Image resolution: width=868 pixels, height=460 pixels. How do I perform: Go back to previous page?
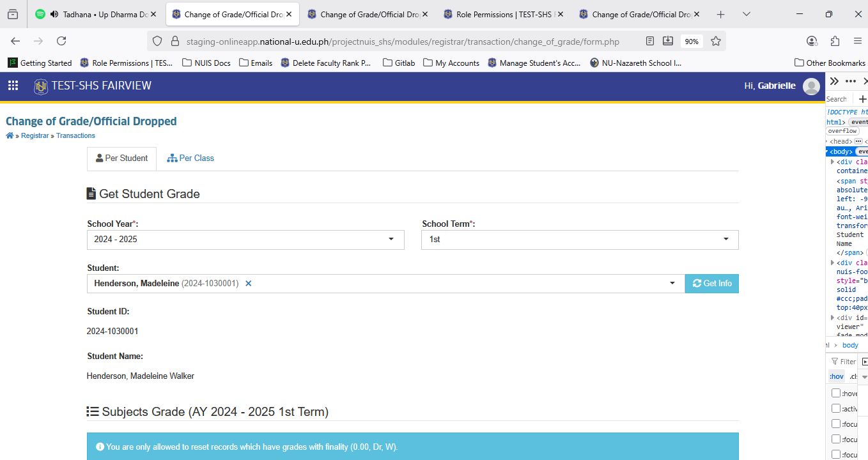pos(15,41)
